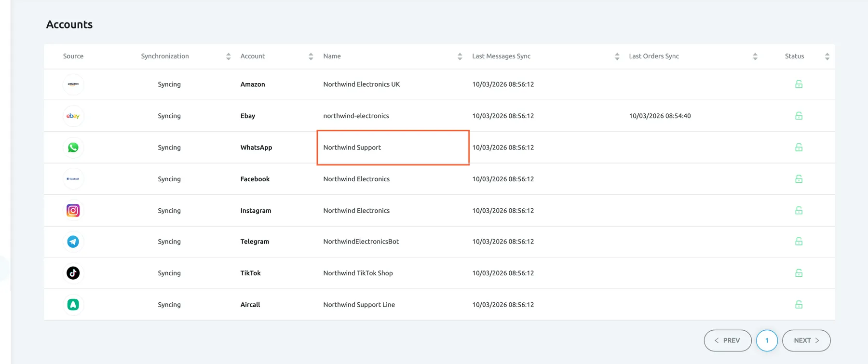Viewport: 868px width, 364px height.
Task: Click the Telegram source icon
Action: pos(73,242)
